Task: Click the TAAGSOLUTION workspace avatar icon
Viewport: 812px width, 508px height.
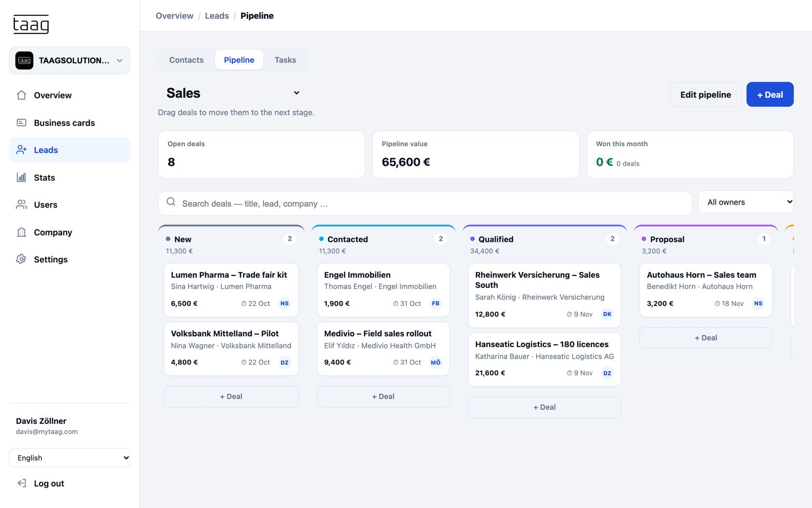Action: pyautogui.click(x=24, y=60)
